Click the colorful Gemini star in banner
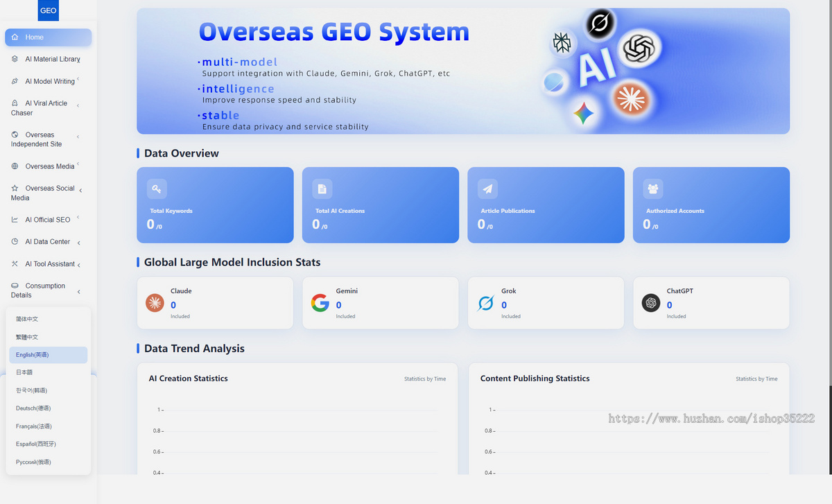The height and width of the screenshot is (504, 832). (x=584, y=113)
